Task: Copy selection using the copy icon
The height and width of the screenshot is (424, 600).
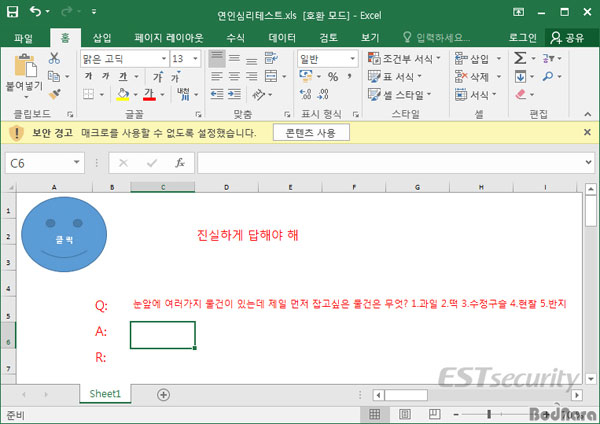Action: (54, 77)
